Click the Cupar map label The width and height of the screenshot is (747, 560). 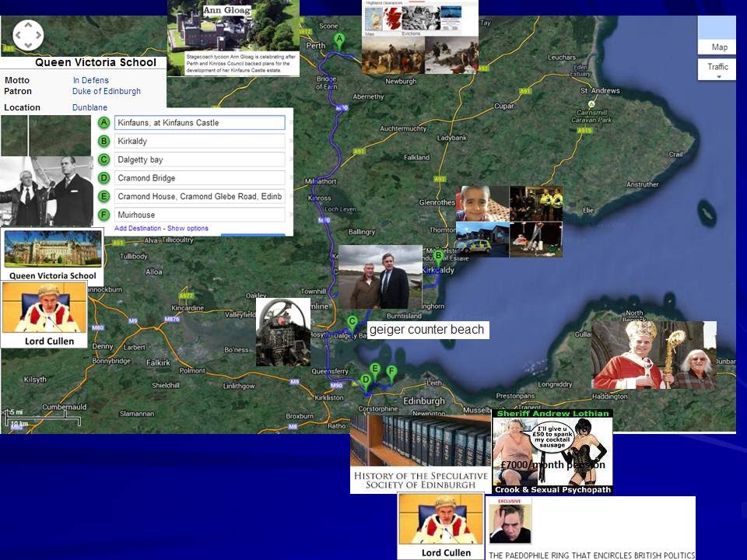pyautogui.click(x=504, y=106)
